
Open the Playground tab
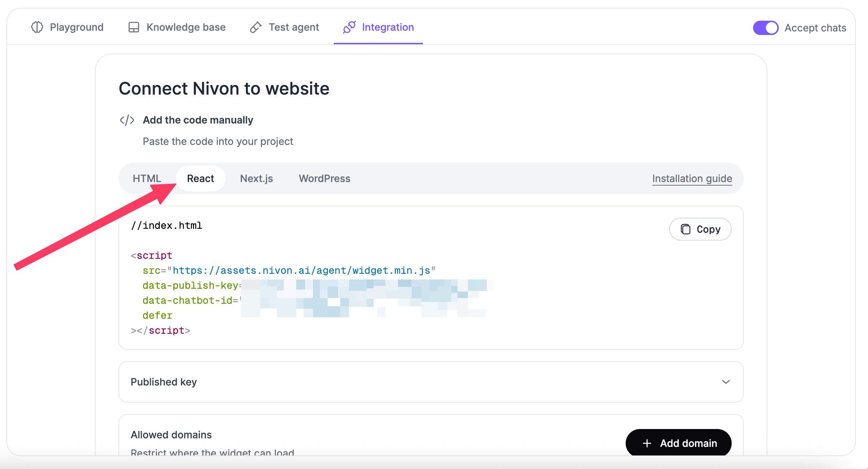point(67,27)
